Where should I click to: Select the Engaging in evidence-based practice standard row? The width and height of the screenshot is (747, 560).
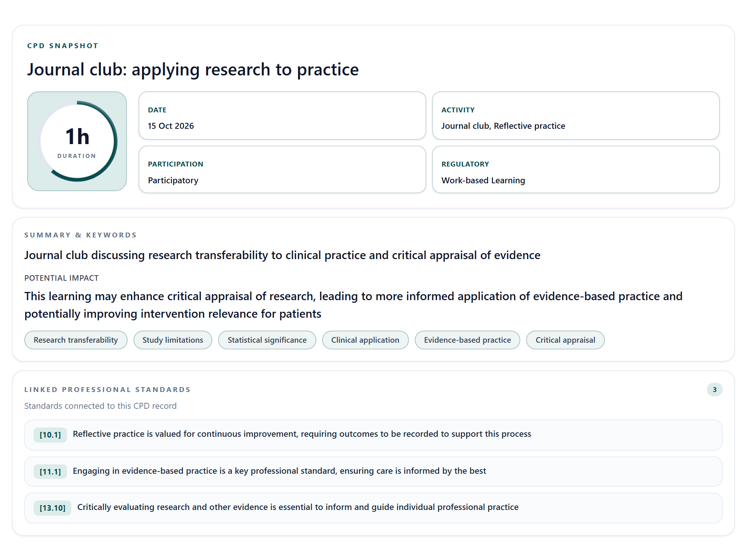click(x=373, y=472)
